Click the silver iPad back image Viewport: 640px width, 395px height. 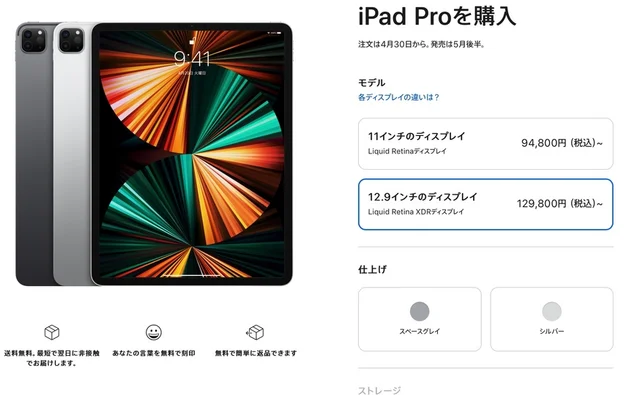[x=73, y=154]
